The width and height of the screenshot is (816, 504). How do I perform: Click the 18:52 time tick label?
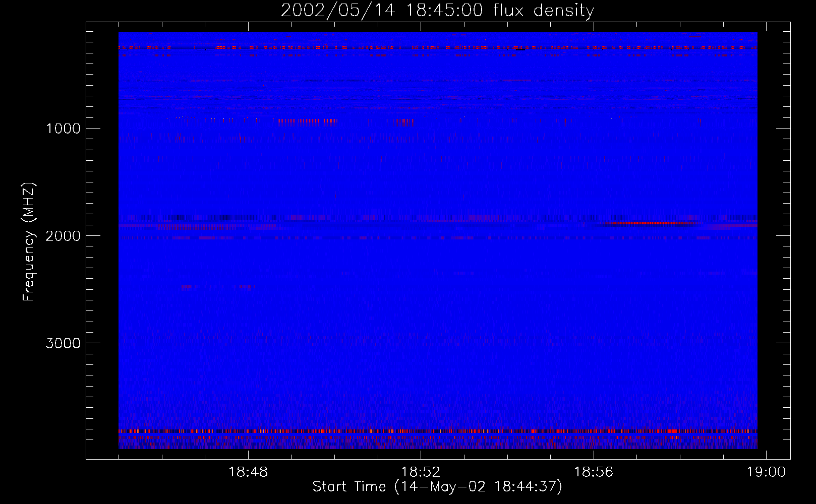coord(421,472)
